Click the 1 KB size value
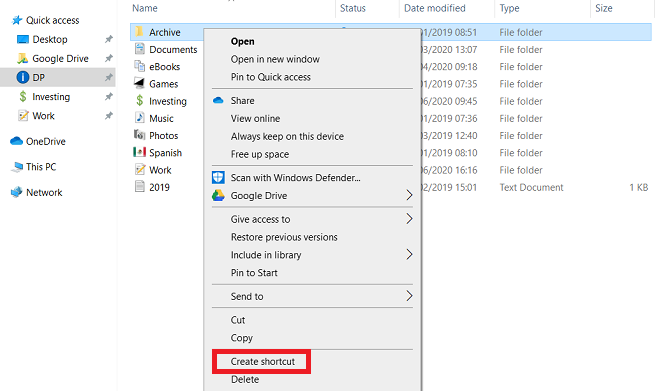 639,187
